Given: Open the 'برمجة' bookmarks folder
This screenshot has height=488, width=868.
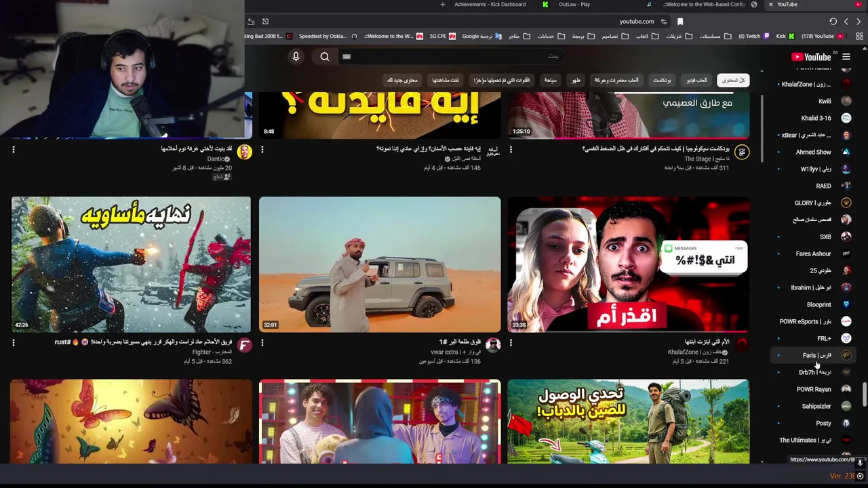Looking at the screenshot, I should [583, 36].
